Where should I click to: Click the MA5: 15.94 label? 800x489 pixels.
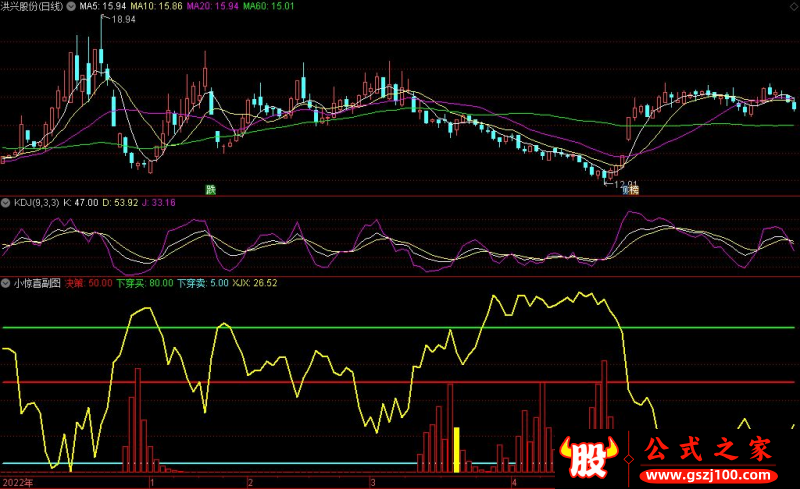(x=103, y=6)
